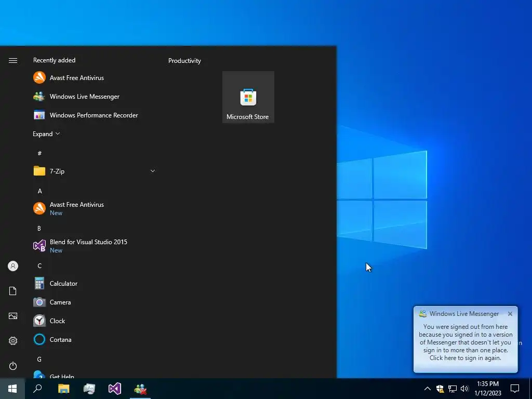The height and width of the screenshot is (399, 532).
Task: Close the Windows Live Messenger notification
Action: point(510,314)
